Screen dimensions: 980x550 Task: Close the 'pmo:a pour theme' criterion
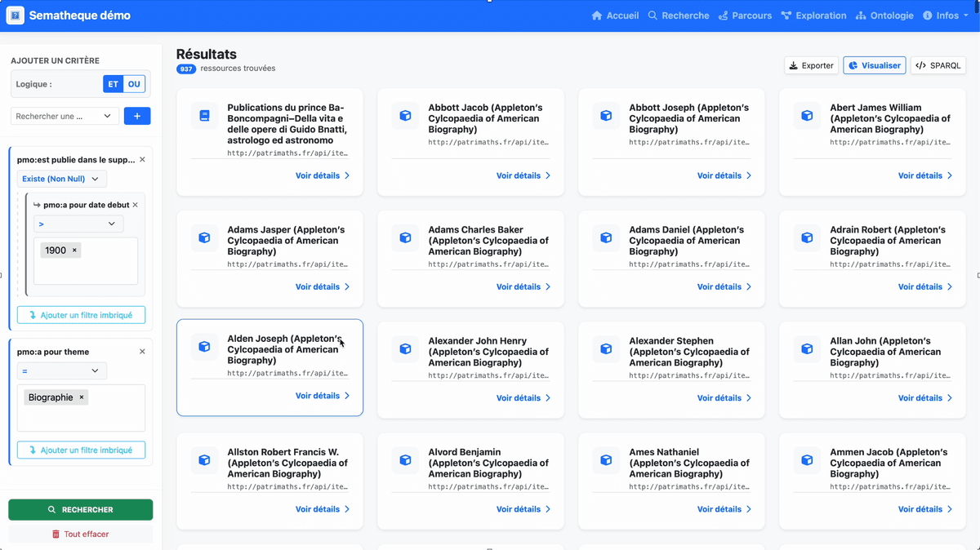coord(142,352)
